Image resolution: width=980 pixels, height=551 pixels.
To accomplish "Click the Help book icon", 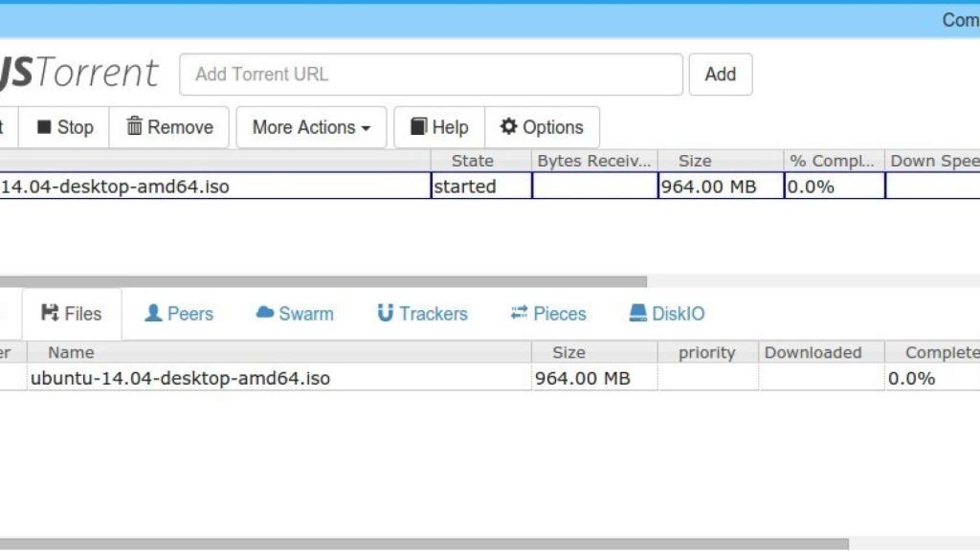I will tap(416, 126).
